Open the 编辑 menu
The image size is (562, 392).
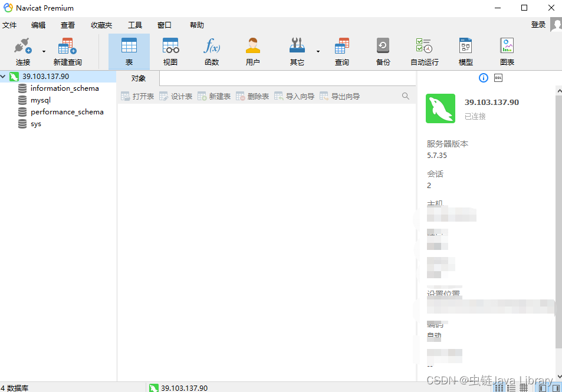click(38, 25)
